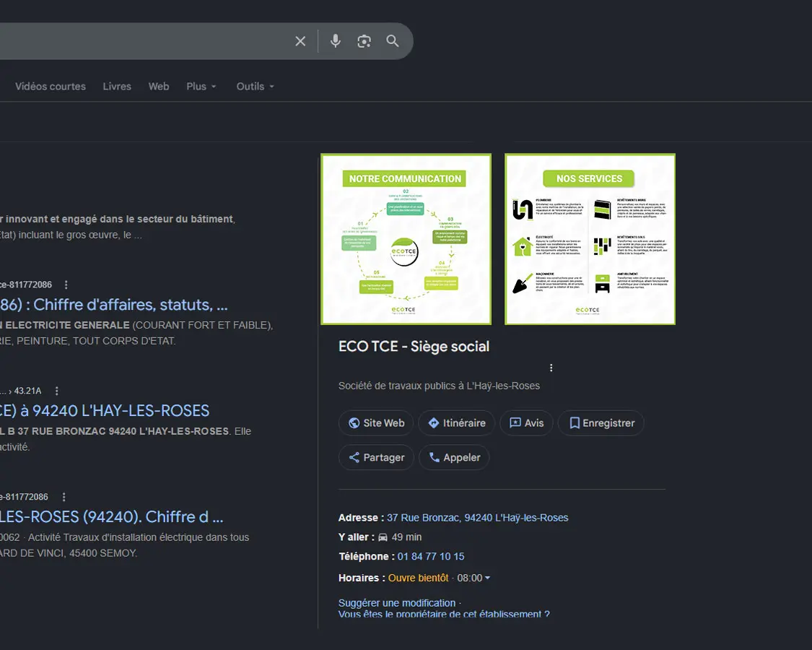Open the Nos Services image thumbnail
Image resolution: width=812 pixels, height=650 pixels.
pyautogui.click(x=590, y=239)
